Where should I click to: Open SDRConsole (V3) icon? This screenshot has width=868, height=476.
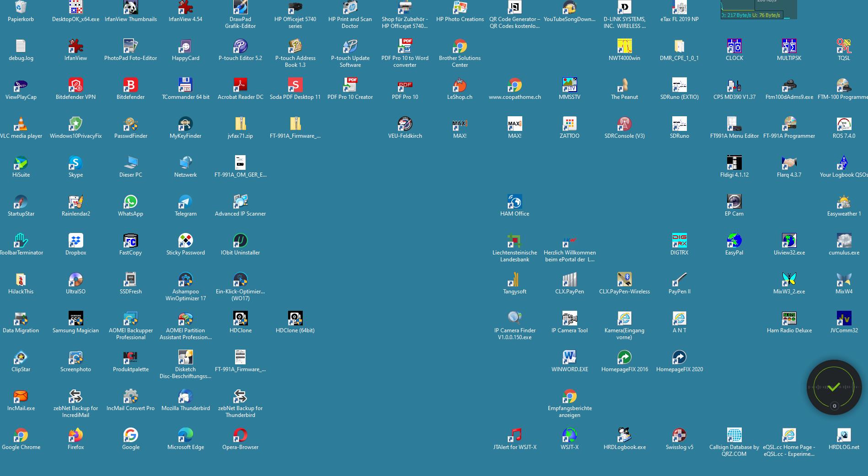tap(625, 124)
